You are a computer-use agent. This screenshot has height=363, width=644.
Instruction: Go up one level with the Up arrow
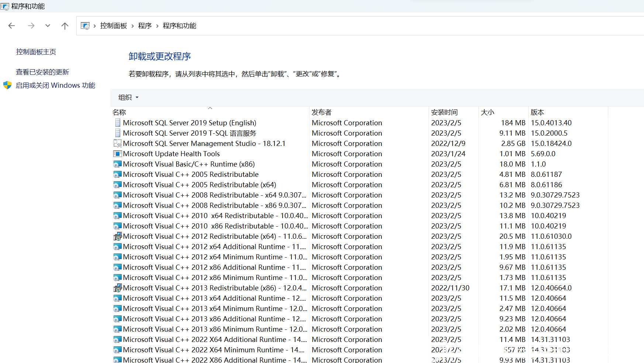(65, 26)
